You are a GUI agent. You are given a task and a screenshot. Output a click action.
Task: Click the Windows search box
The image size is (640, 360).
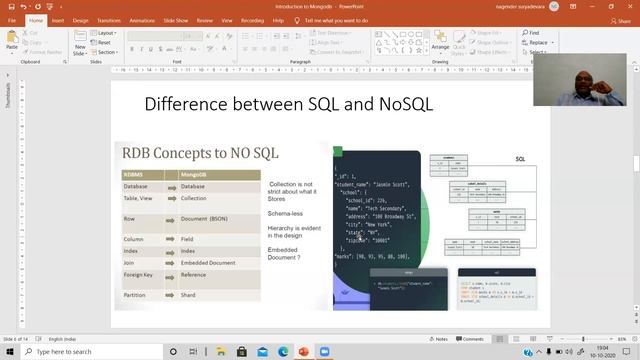tap(92, 351)
